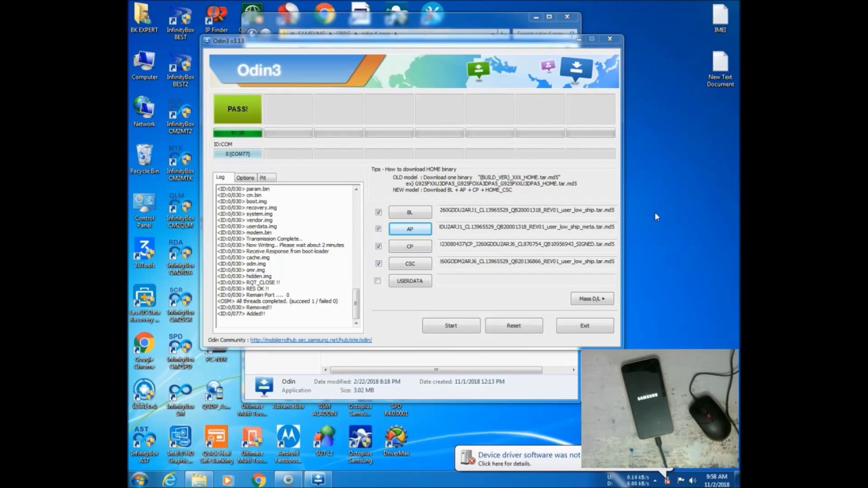868x488 pixels.
Task: Launch the InfinityBox CM2MTK shortcut
Action: coord(180,164)
